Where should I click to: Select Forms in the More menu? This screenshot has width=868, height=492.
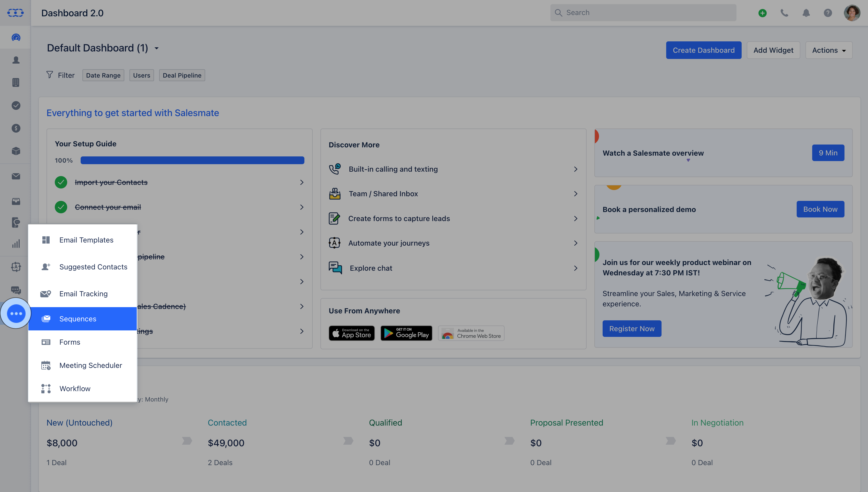click(82, 342)
